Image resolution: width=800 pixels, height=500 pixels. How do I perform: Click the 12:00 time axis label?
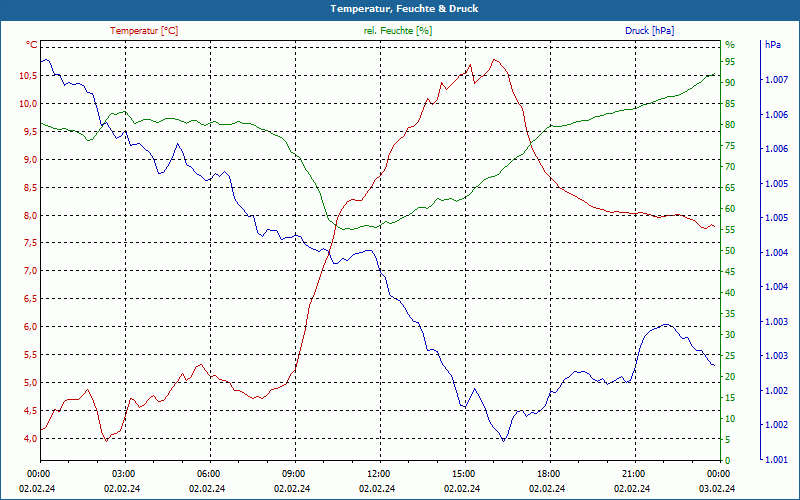pyautogui.click(x=378, y=474)
